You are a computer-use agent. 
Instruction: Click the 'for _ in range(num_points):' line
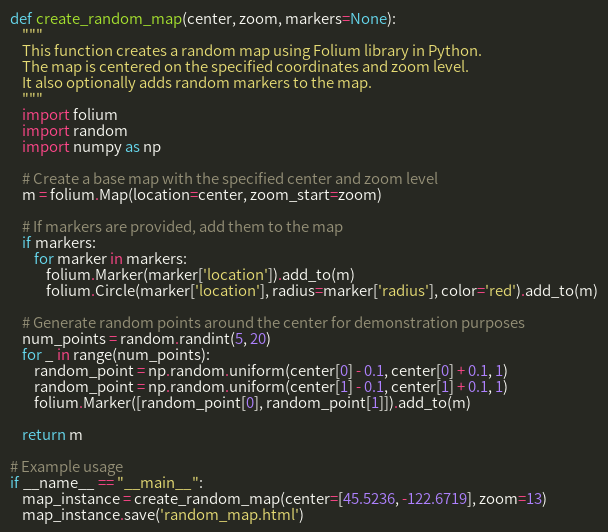point(116,355)
